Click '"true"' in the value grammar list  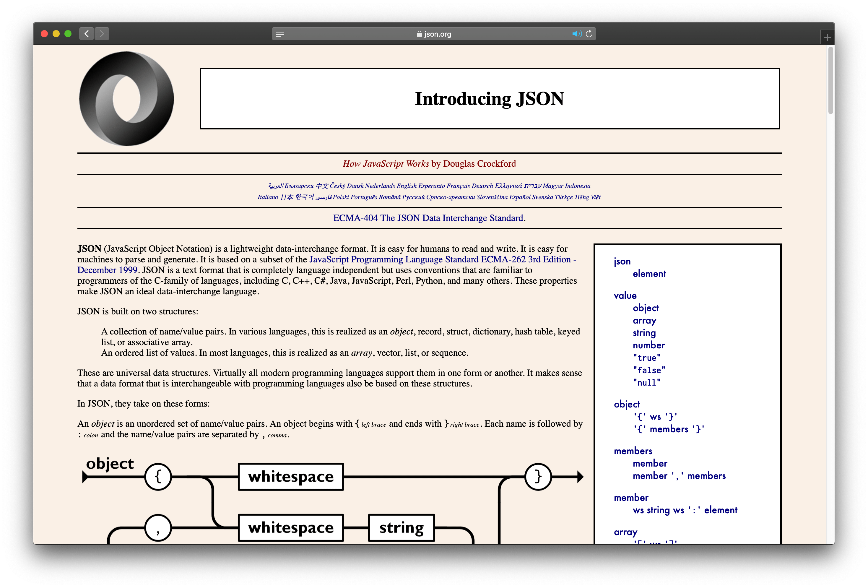tap(646, 358)
